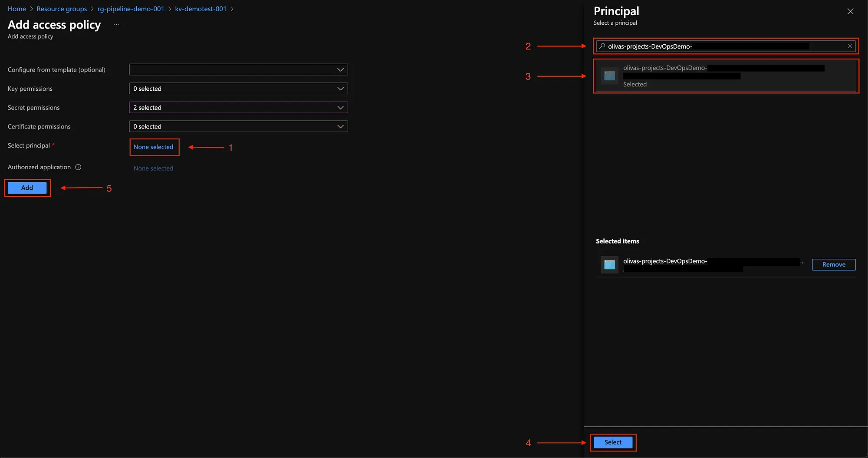868x458 pixels.
Task: Click into the principal search field
Action: [726, 46]
